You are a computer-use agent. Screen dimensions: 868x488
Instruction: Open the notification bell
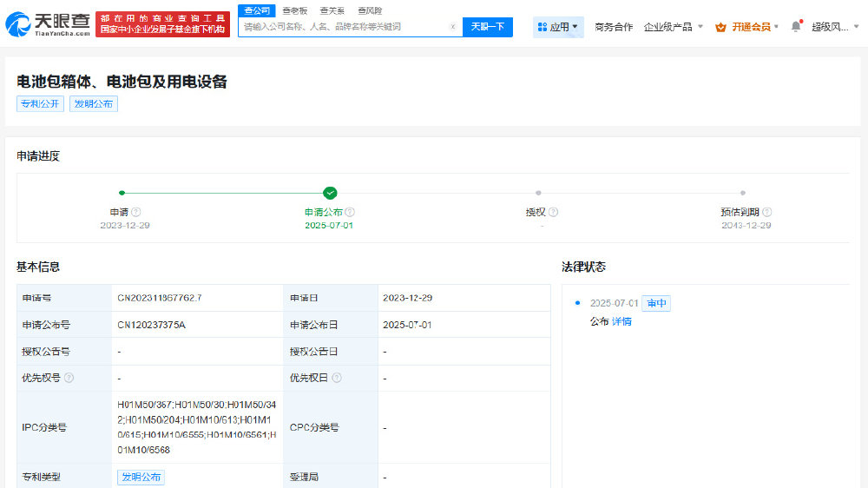tap(796, 26)
